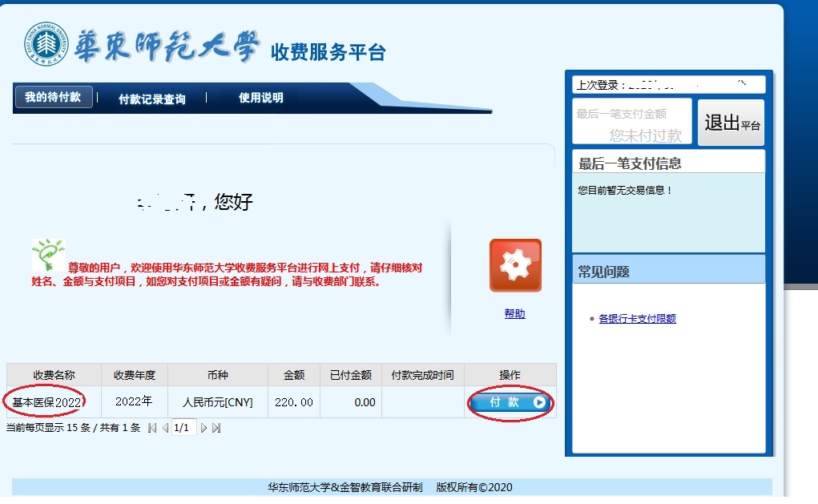
Task: Click the 已付金额 column header
Action: pos(351,375)
